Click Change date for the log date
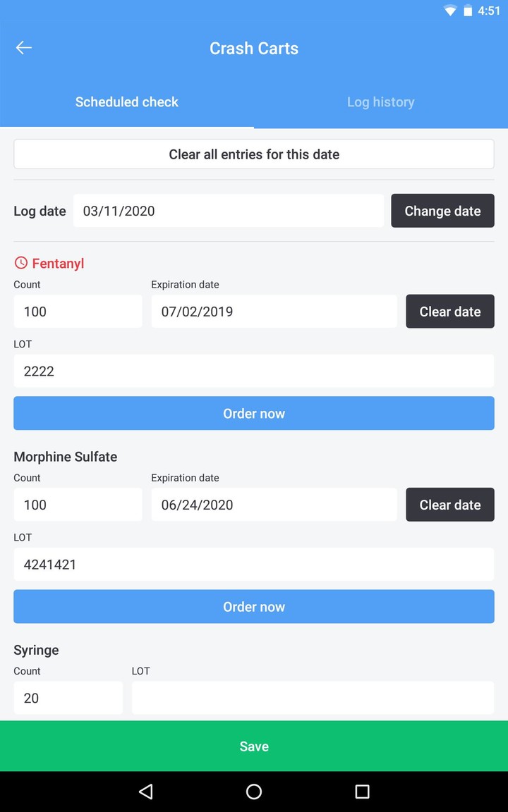This screenshot has height=812, width=508. click(x=442, y=210)
